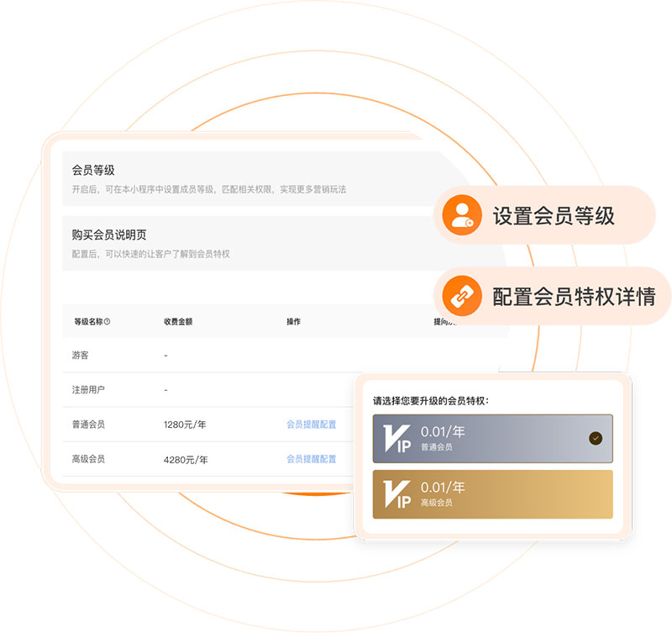Click the 4280元/年 fee cell
The width and height of the screenshot is (672, 633).
(186, 460)
